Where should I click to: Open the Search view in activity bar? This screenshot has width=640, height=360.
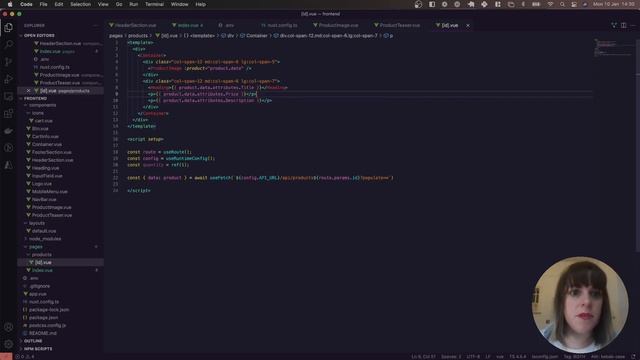(x=9, y=44)
